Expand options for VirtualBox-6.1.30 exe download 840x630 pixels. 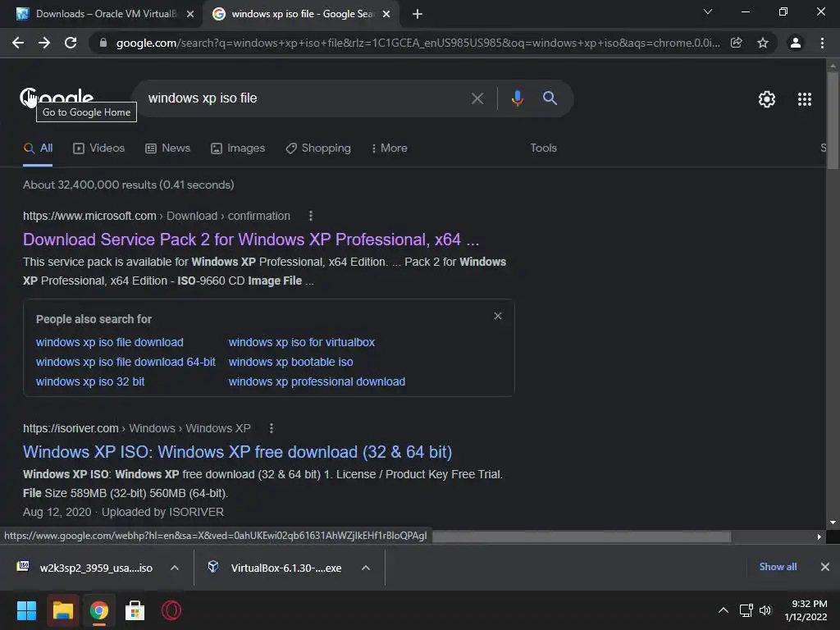366,568
